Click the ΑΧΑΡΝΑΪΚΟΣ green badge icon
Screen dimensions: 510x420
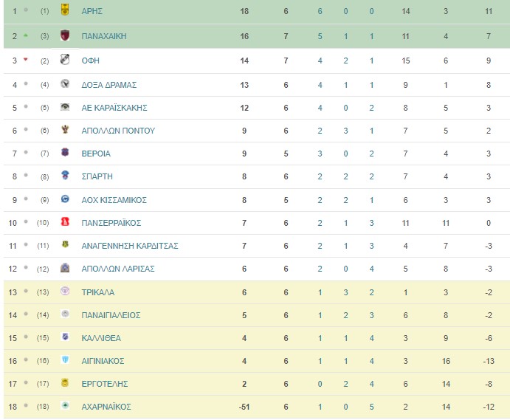tap(65, 405)
